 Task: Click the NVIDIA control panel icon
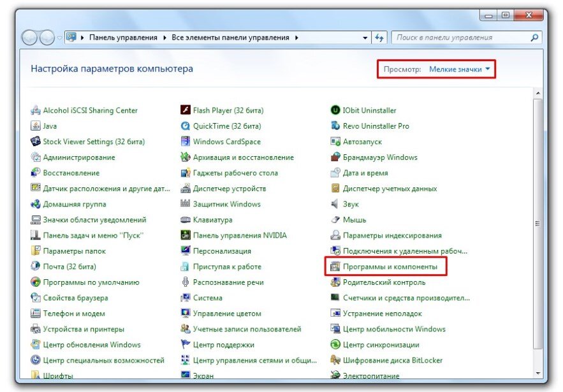click(x=186, y=235)
